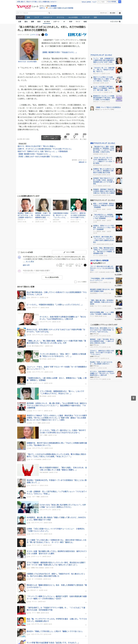Screen dimensions: 138x644
Task: Share first comment on X
Action: (x=85, y=265)
